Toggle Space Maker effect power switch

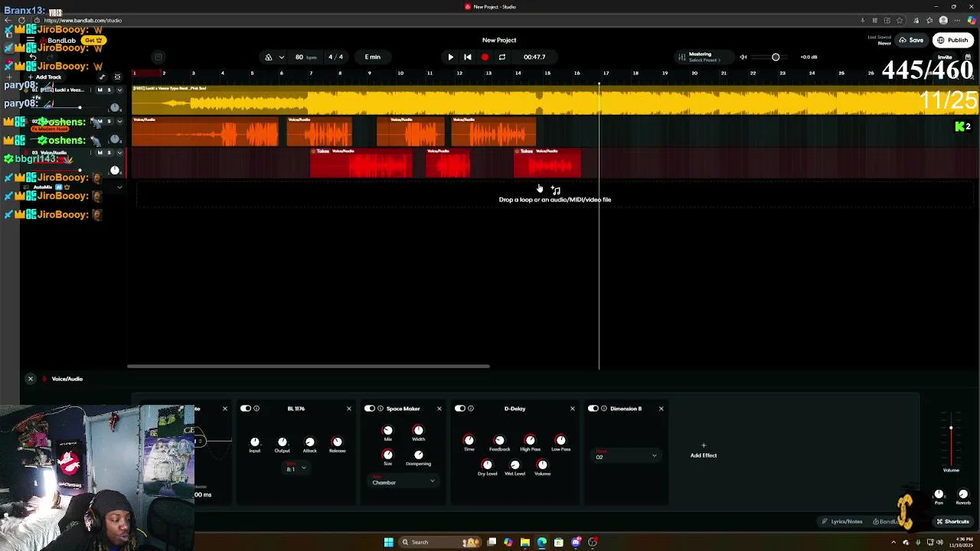(x=369, y=409)
